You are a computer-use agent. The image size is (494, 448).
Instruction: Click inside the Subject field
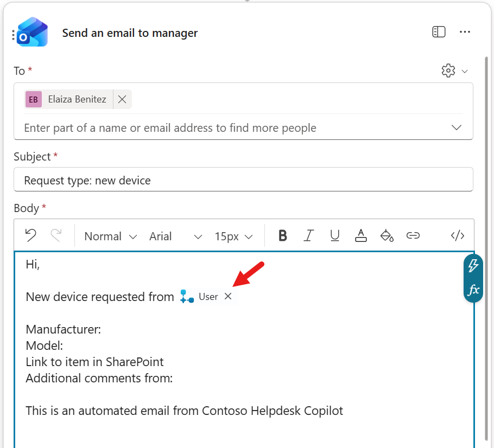(163, 180)
